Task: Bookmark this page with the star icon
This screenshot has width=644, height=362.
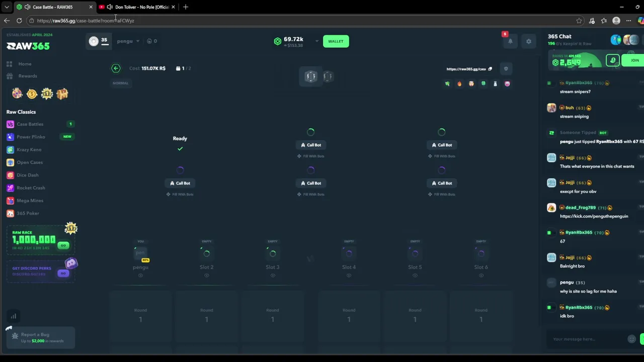Action: [579, 21]
